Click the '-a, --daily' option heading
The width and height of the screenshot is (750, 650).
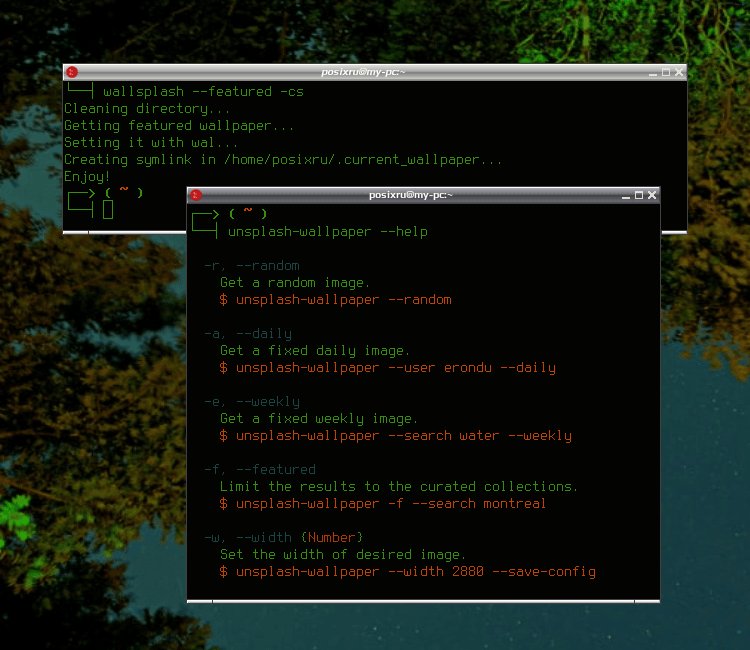point(248,333)
